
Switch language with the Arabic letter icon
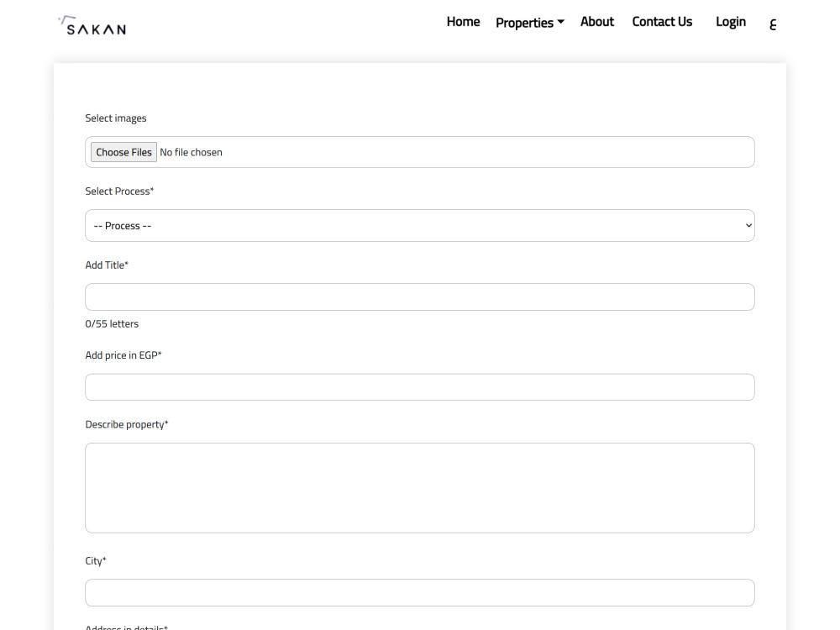click(773, 24)
